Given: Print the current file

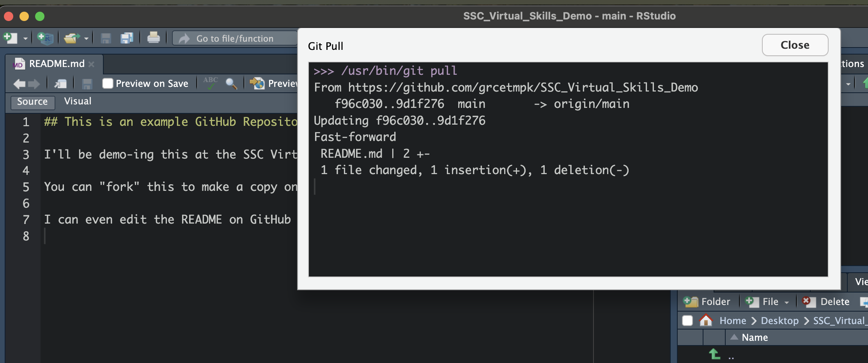Looking at the screenshot, I should [x=153, y=38].
